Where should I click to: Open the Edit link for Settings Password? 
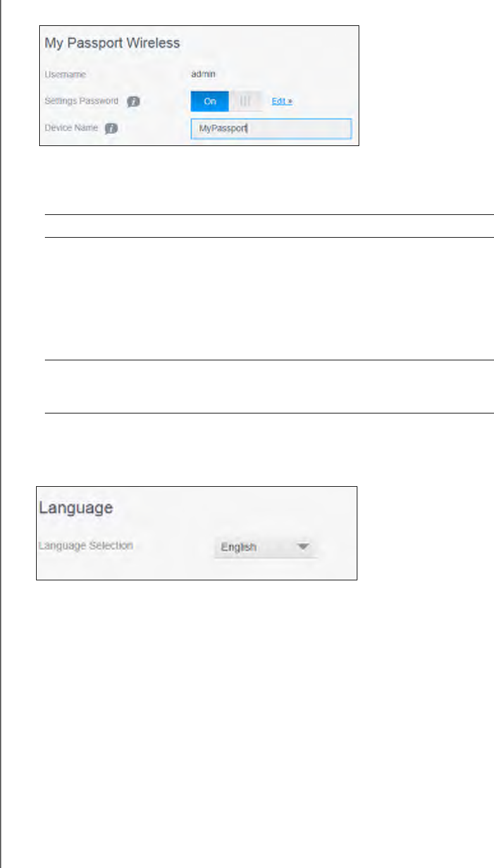coord(281,101)
